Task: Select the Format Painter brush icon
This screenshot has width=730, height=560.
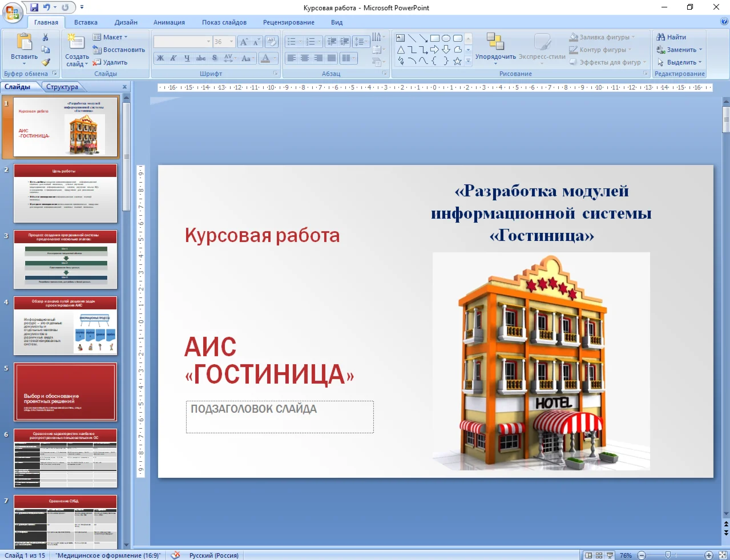Action: (x=46, y=62)
